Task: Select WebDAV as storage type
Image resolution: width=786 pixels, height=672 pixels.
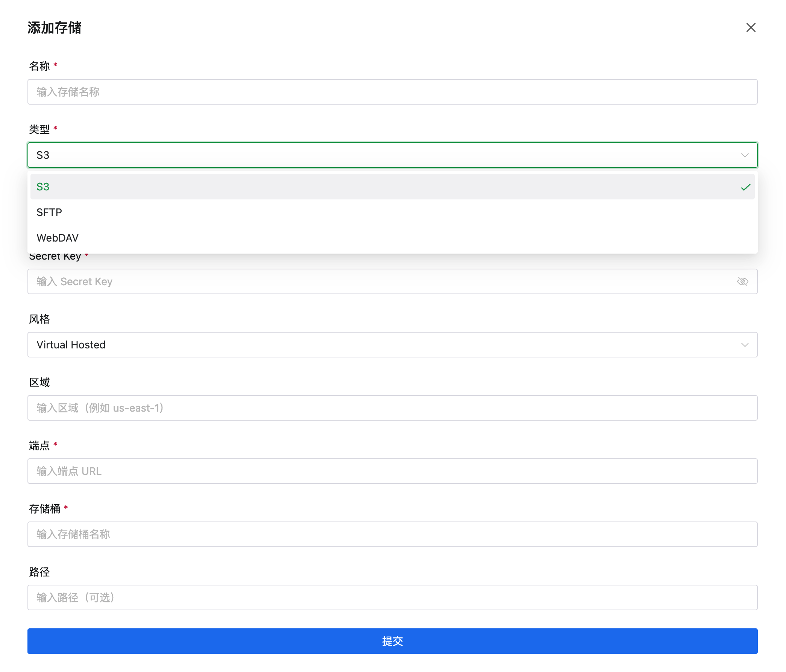Action: click(x=57, y=238)
